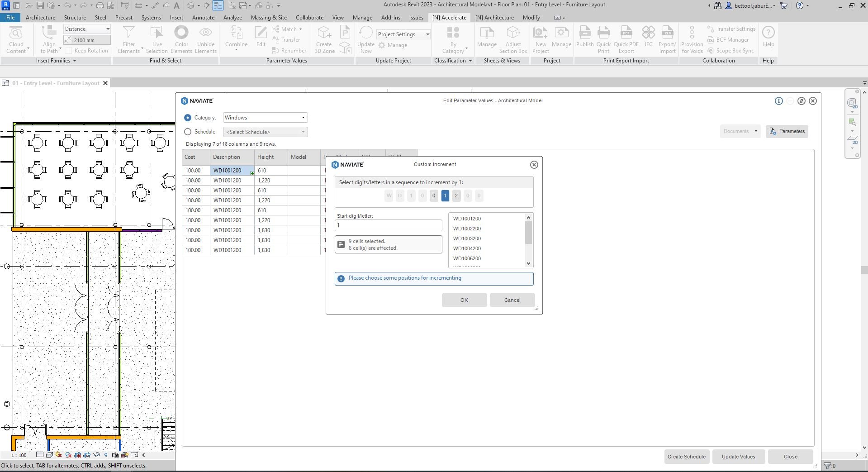Select the Color Elements tool
868x472 pixels.
pyautogui.click(x=181, y=38)
